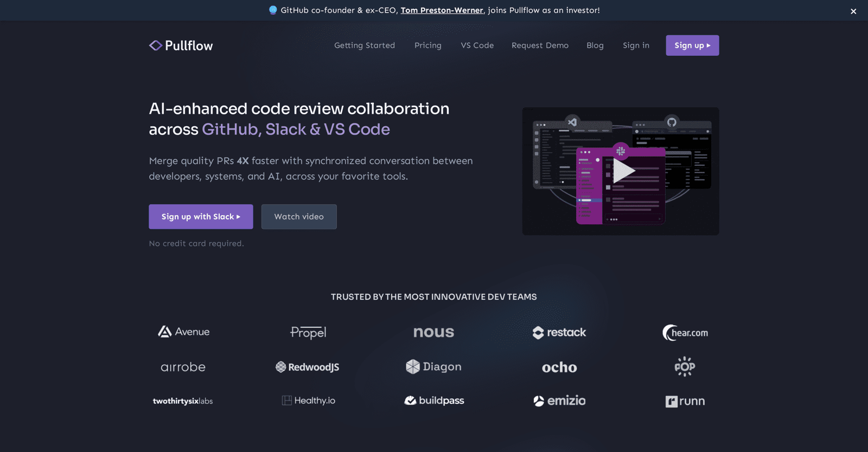Image resolution: width=868 pixels, height=452 pixels.
Task: Click the runn logo
Action: click(685, 401)
